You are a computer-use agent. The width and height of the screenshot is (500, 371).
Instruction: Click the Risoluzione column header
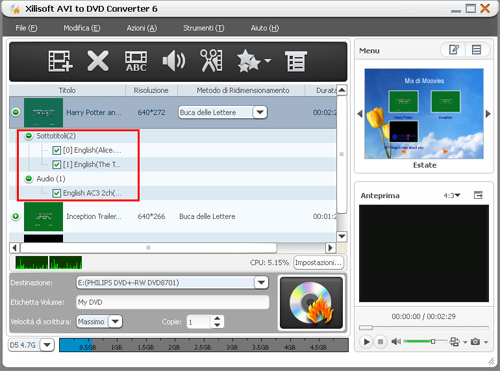pyautogui.click(x=151, y=90)
